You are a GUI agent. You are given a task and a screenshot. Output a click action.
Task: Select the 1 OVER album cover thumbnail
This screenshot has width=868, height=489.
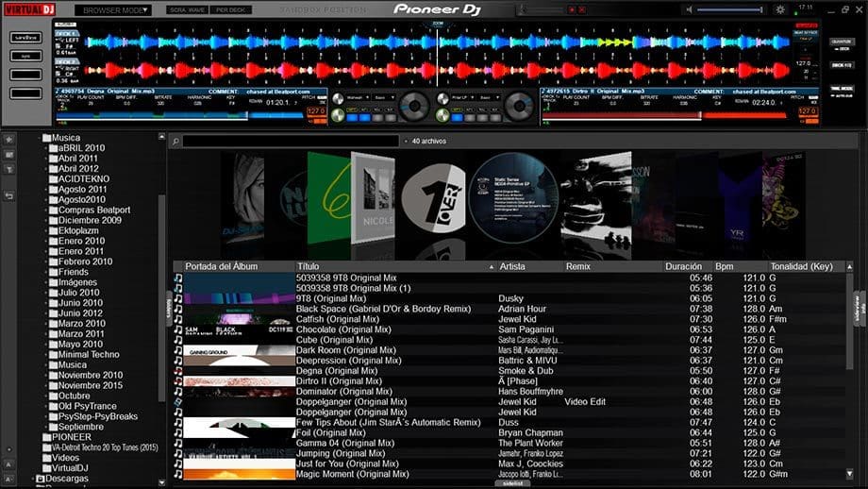(x=433, y=197)
